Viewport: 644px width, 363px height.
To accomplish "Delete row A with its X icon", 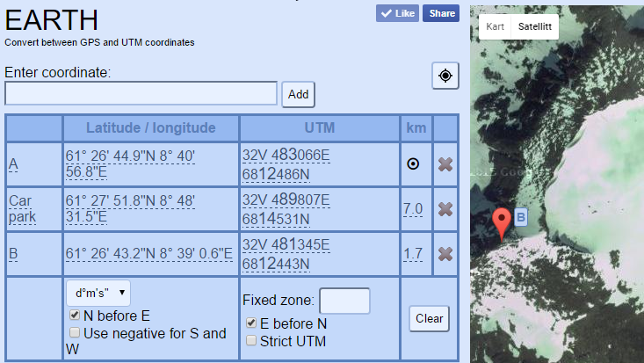I will click(445, 164).
